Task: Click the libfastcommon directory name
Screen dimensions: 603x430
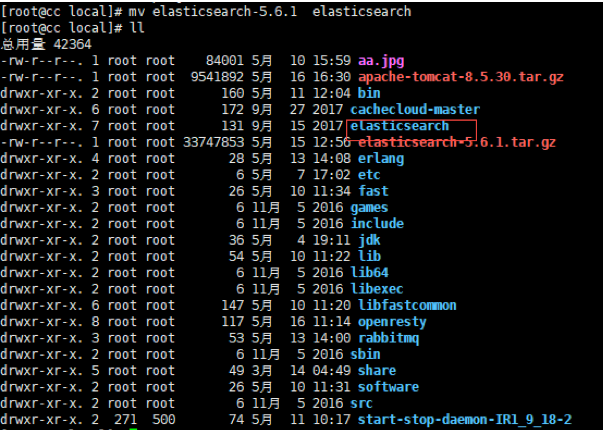Action: (407, 305)
